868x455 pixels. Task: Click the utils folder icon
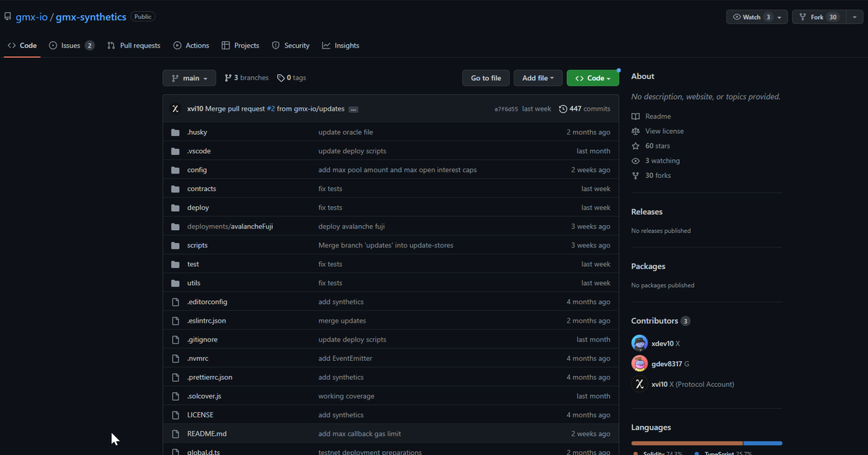[x=175, y=283]
